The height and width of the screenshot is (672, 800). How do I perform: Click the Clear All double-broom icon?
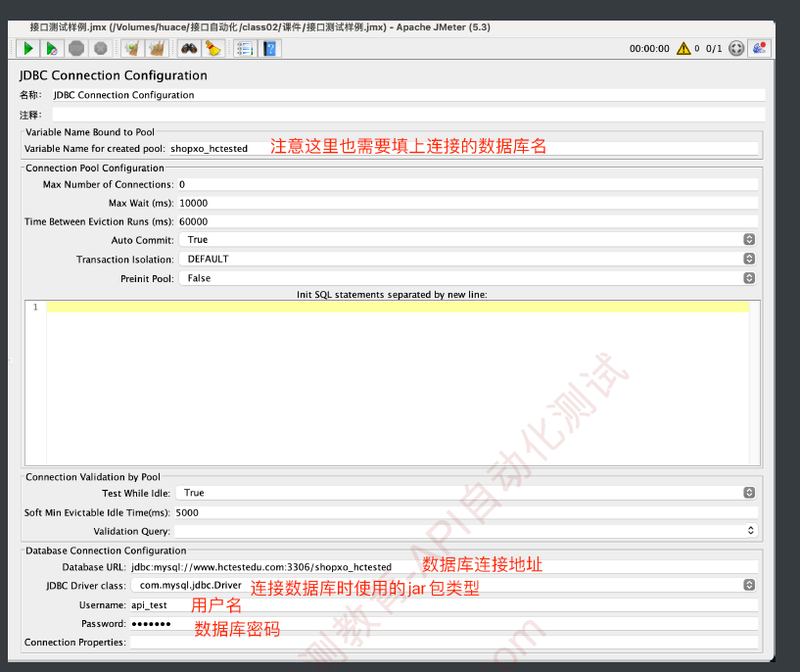pyautogui.click(x=157, y=48)
